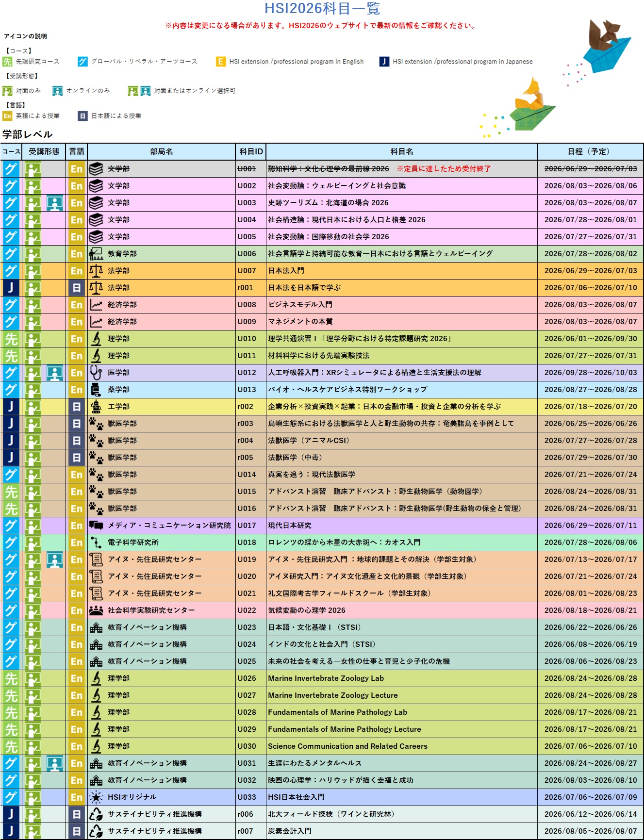Screen dimensions: 644x840
Task: Click the navy J extension icon in legend
Action: (384, 62)
